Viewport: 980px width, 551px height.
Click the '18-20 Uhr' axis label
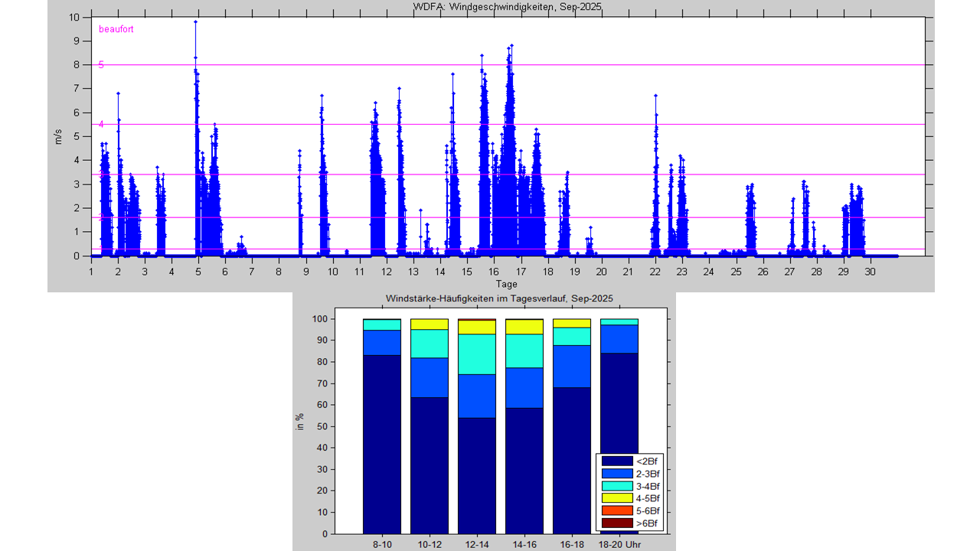click(619, 544)
